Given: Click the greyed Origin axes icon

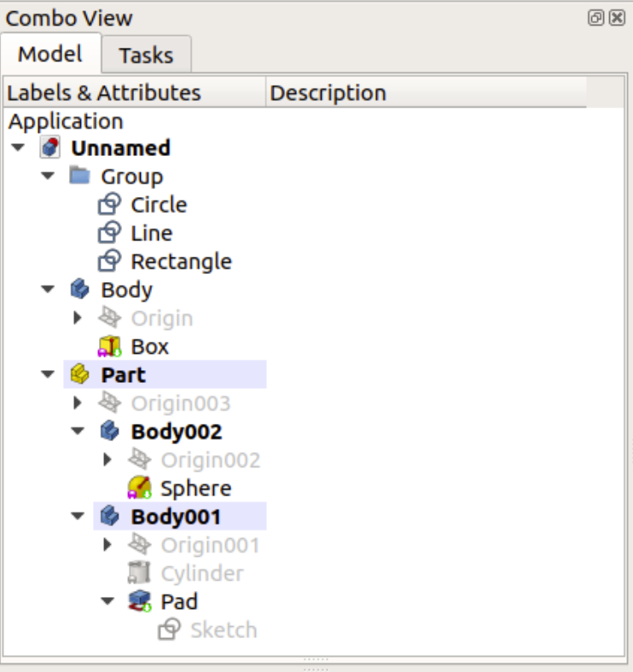Looking at the screenshot, I should (110, 317).
